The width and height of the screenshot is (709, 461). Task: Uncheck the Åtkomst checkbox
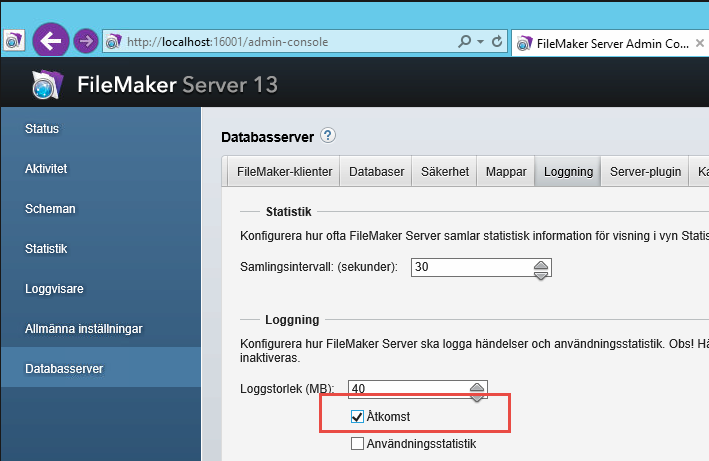tap(357, 417)
